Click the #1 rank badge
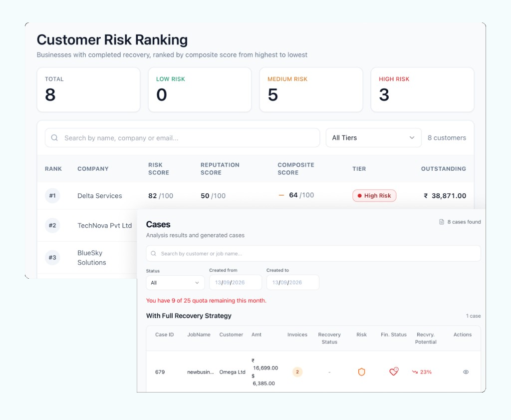This screenshot has width=511, height=420. [x=52, y=196]
